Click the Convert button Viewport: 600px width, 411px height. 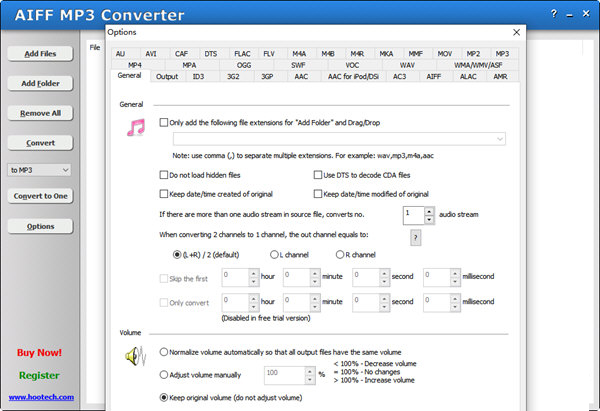pos(40,143)
